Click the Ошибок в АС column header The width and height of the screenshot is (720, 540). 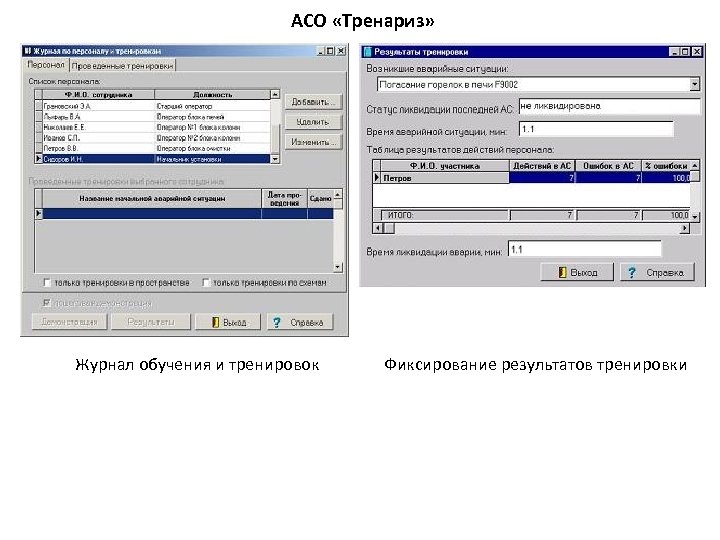pos(608,166)
